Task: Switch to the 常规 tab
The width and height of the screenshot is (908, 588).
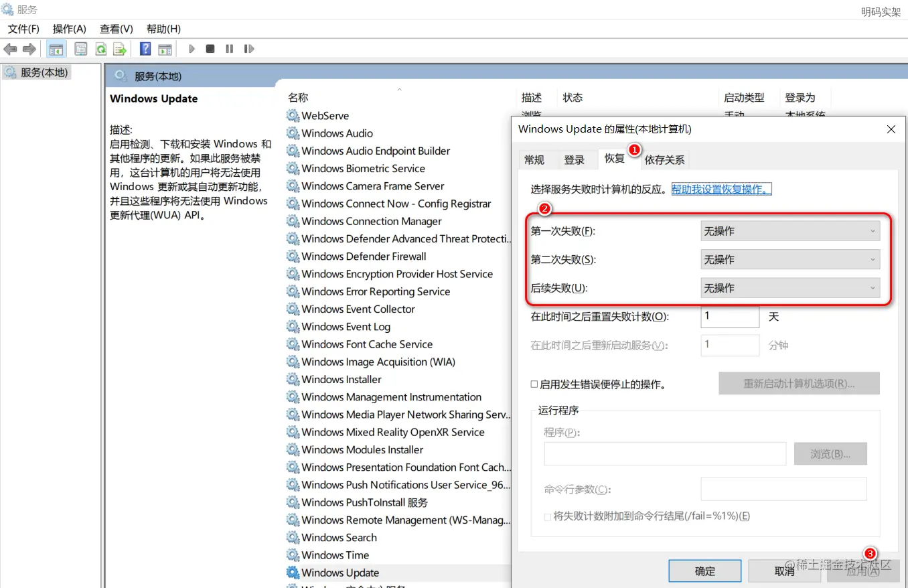Action: (x=534, y=160)
